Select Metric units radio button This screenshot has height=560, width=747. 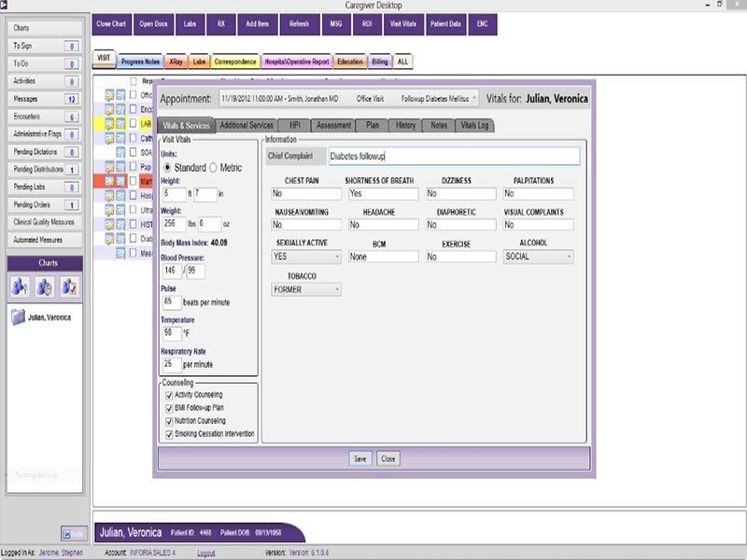click(x=213, y=168)
